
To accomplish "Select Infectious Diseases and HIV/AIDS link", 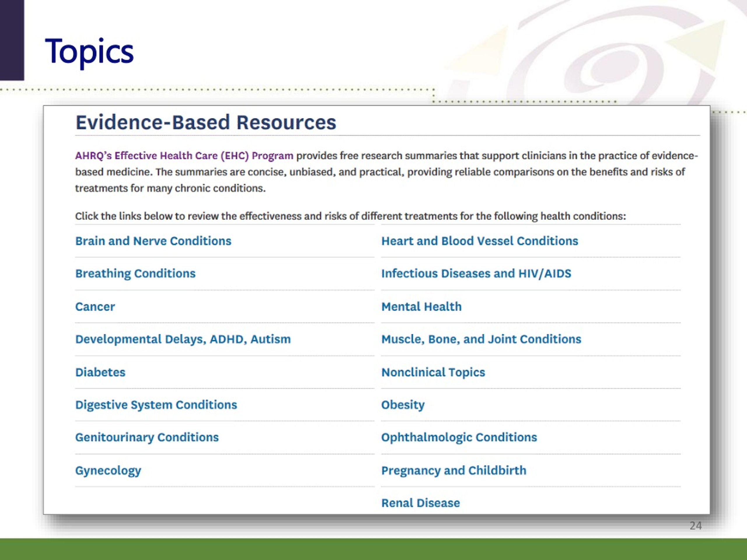I will [x=476, y=273].
